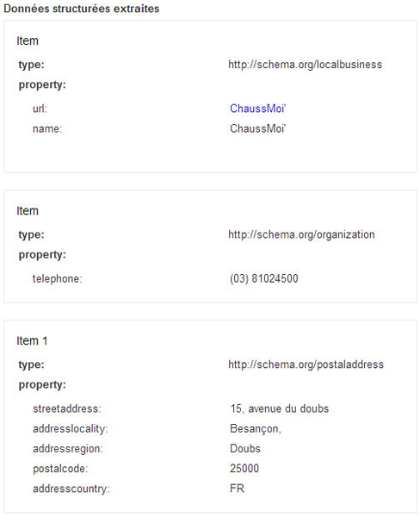Click the Doubs region value
Viewport: 420px width, 517px height.
(245, 449)
